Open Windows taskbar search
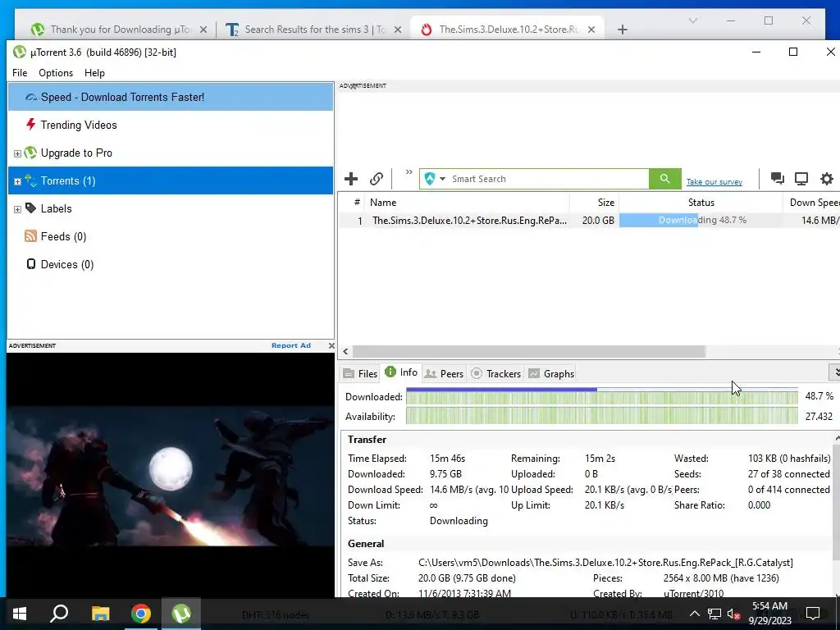Viewport: 840px width, 630px height. pos(59,614)
